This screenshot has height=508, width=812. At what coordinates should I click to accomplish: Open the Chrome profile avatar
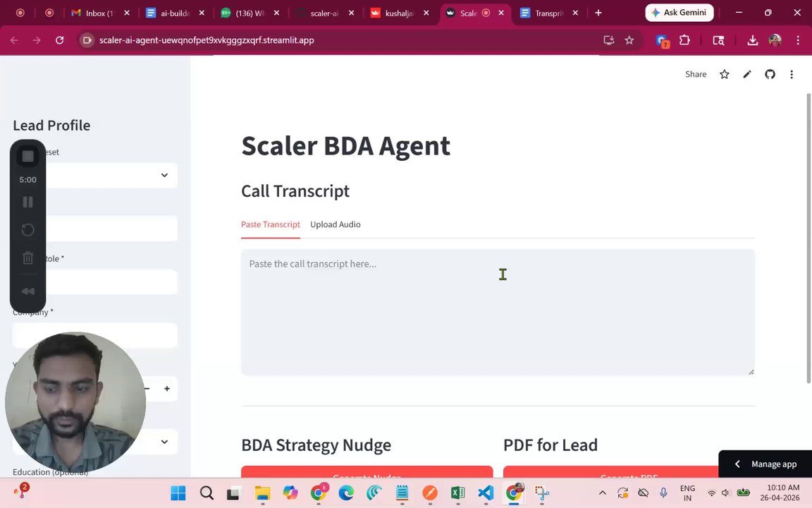click(775, 40)
